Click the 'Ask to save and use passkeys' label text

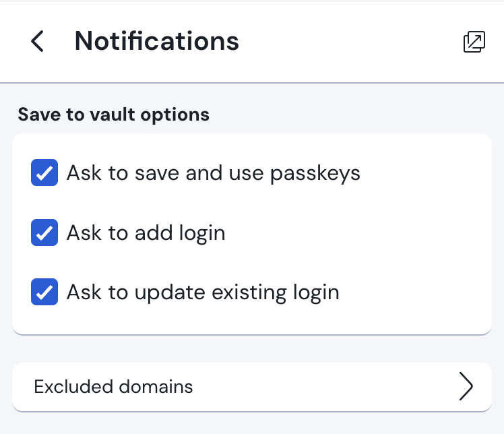tap(213, 173)
